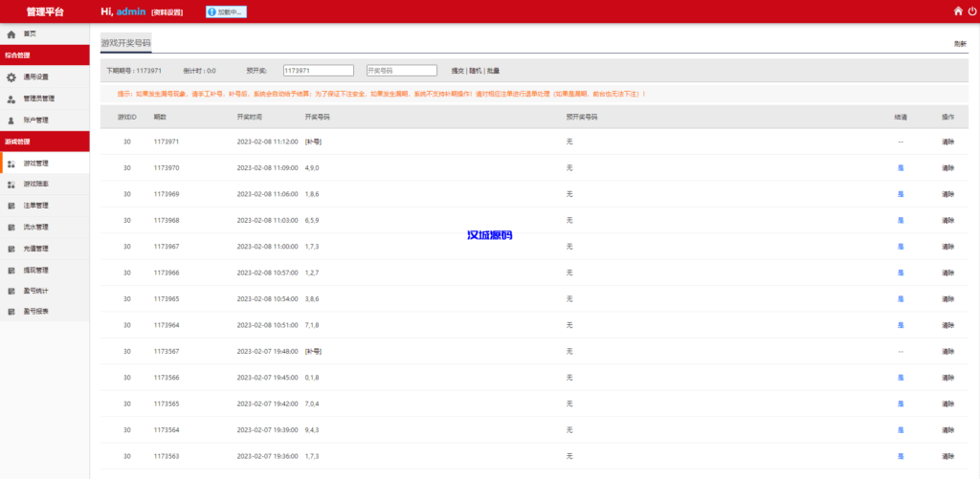The width and height of the screenshot is (980, 479).
Task: Click the 刷新 refresh link
Action: click(x=960, y=44)
